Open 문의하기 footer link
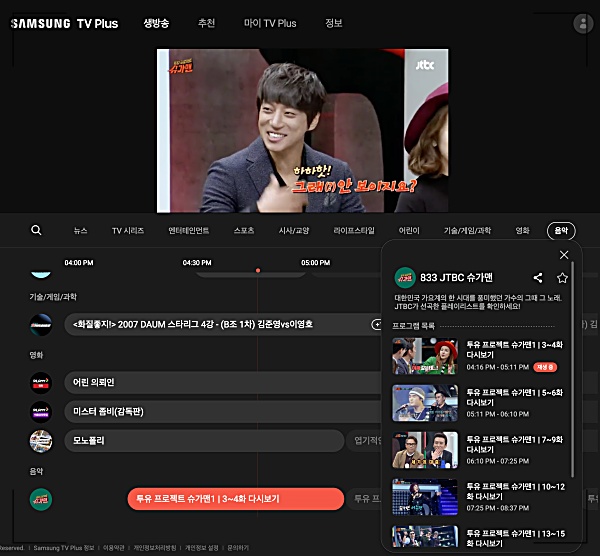600x556 pixels. (238, 548)
